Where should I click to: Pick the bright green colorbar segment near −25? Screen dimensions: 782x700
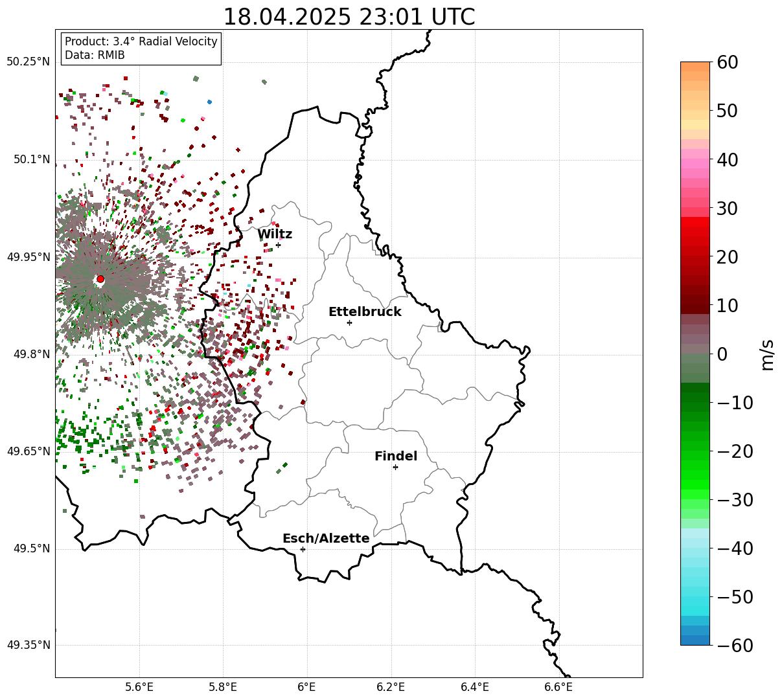pos(695,476)
